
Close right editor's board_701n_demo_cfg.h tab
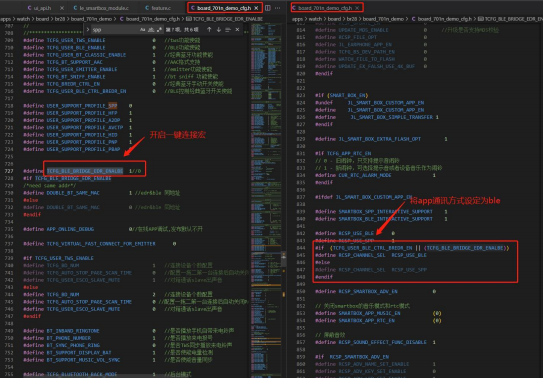[x=357, y=8]
